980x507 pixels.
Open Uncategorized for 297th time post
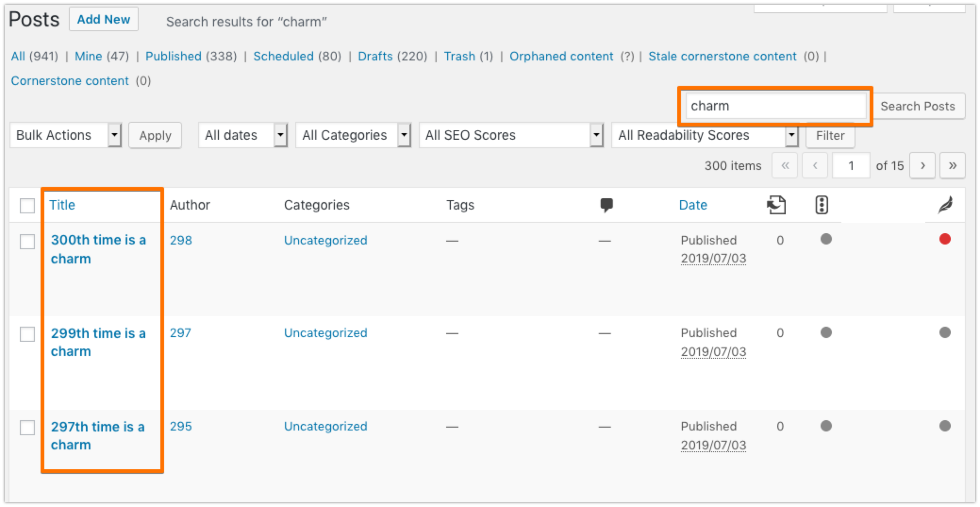[x=325, y=426]
